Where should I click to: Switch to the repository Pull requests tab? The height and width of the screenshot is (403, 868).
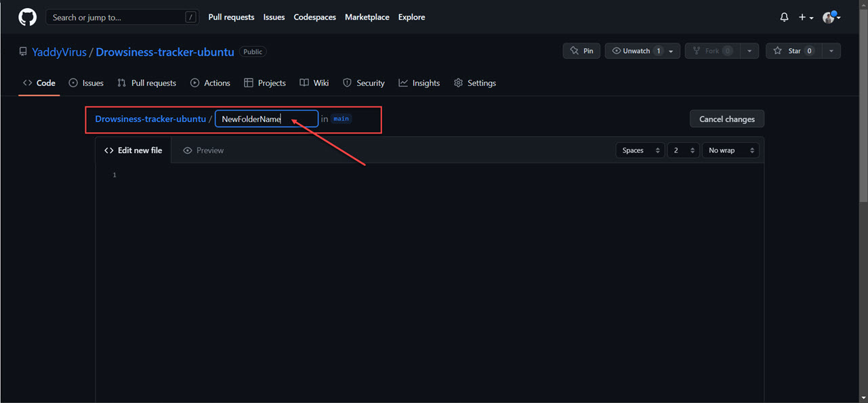point(146,83)
